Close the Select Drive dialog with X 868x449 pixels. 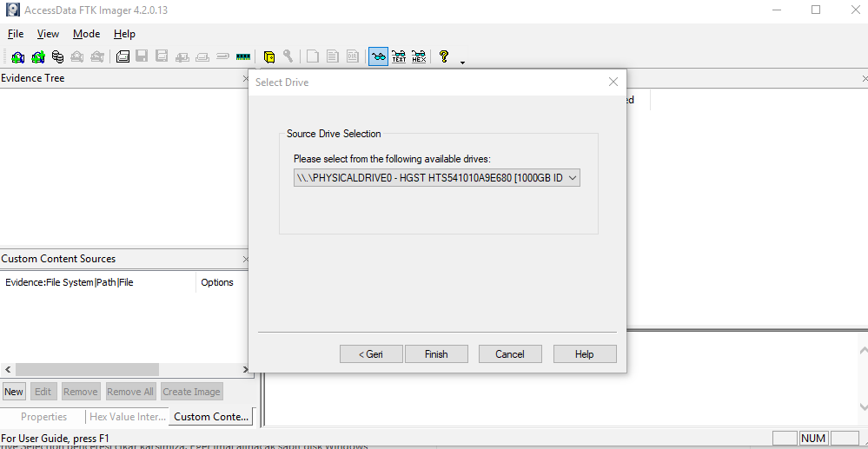pos(613,82)
